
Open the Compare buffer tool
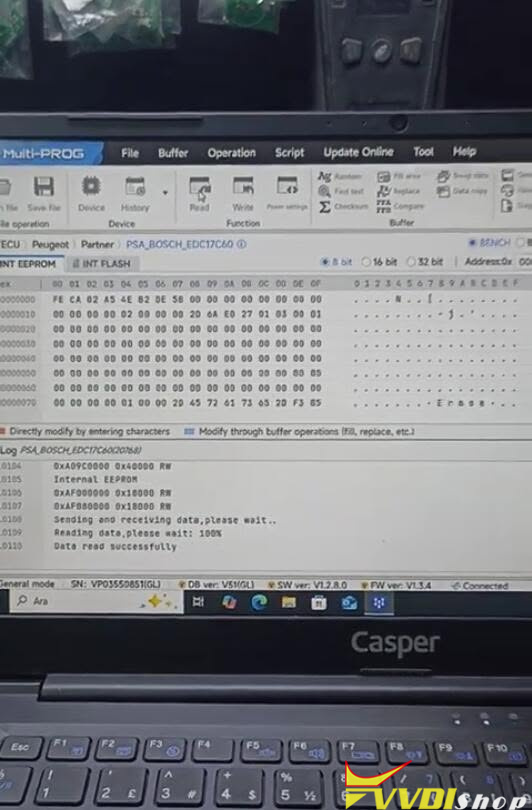[400, 207]
